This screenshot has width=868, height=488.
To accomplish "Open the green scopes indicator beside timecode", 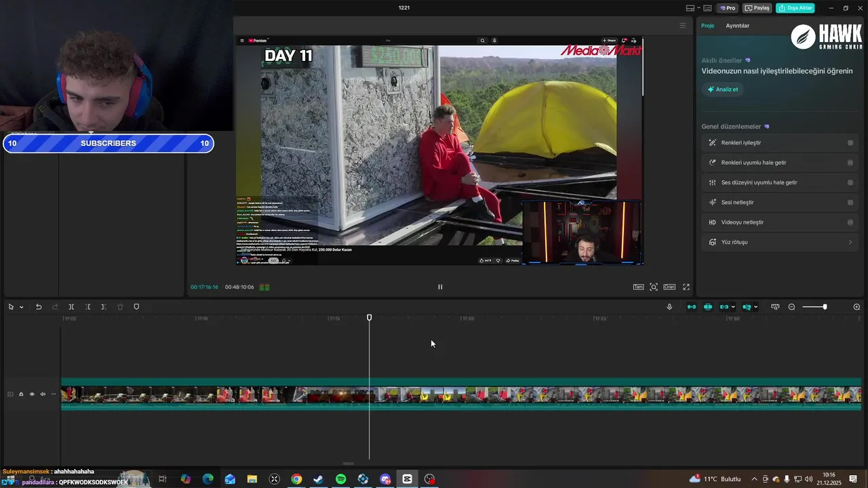I will coord(264,287).
